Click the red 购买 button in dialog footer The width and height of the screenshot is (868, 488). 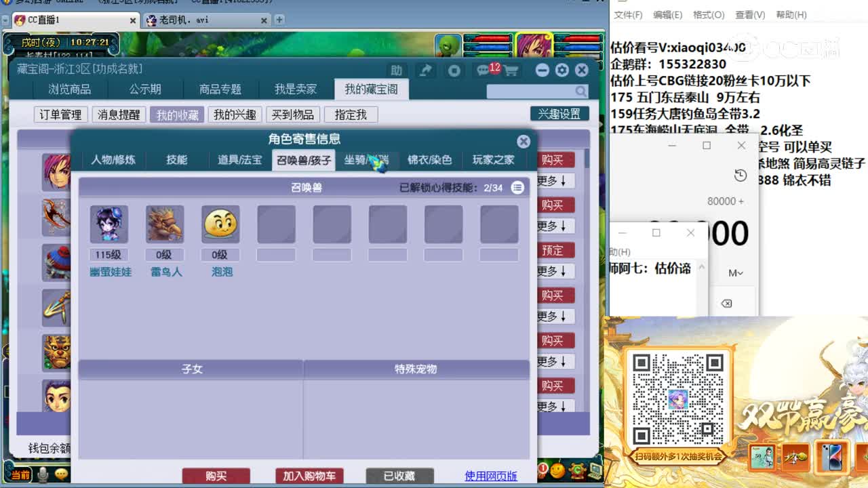(x=216, y=476)
